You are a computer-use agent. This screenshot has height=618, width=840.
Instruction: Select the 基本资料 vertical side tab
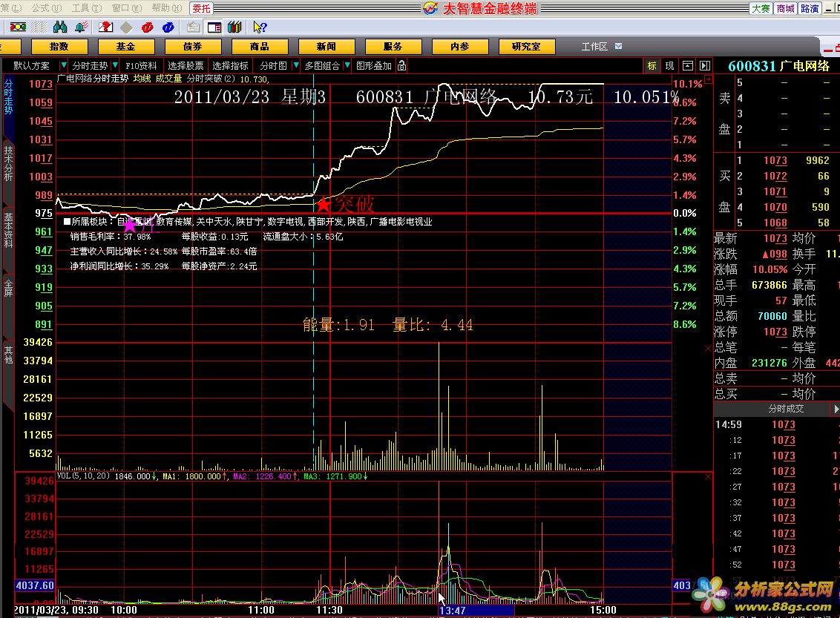(x=8, y=230)
